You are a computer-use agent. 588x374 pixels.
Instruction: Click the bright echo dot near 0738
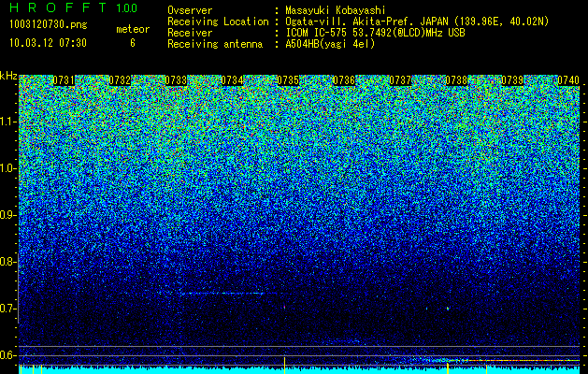pos(448,309)
